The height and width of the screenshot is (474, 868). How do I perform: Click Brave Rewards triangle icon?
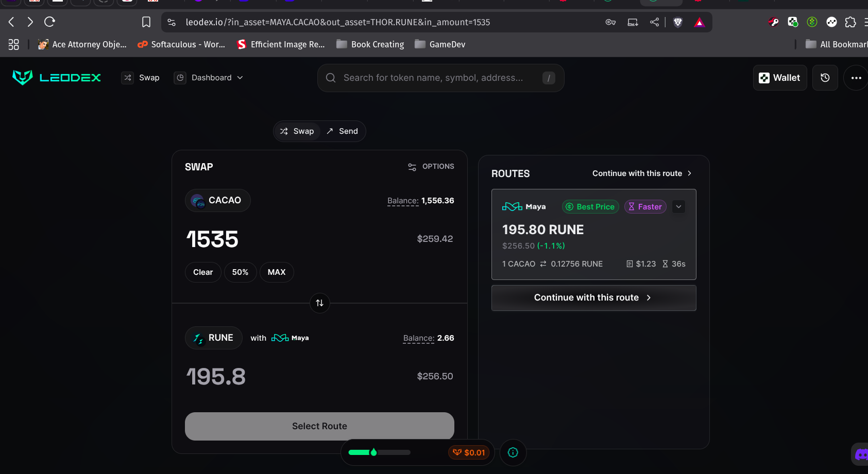tap(699, 22)
